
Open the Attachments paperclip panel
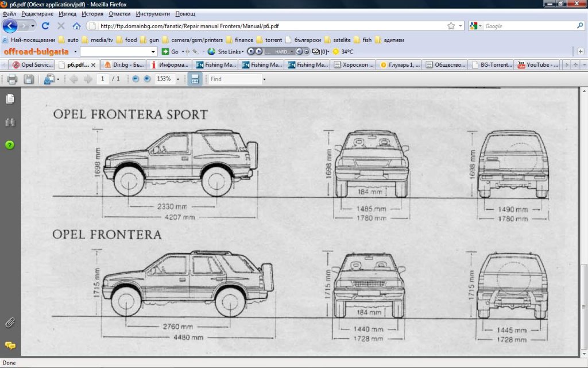(10, 322)
